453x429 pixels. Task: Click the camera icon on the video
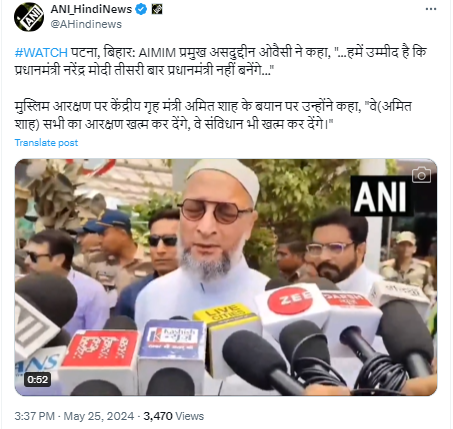pos(421,175)
